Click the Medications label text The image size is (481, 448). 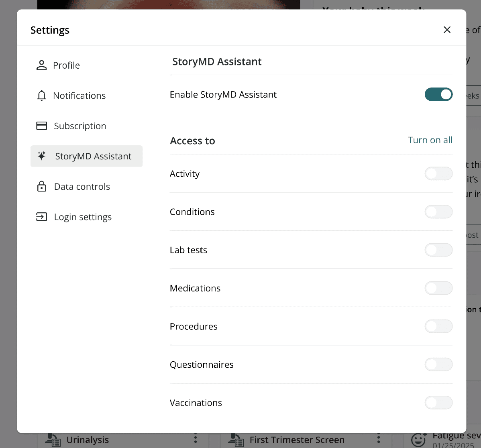tap(195, 288)
